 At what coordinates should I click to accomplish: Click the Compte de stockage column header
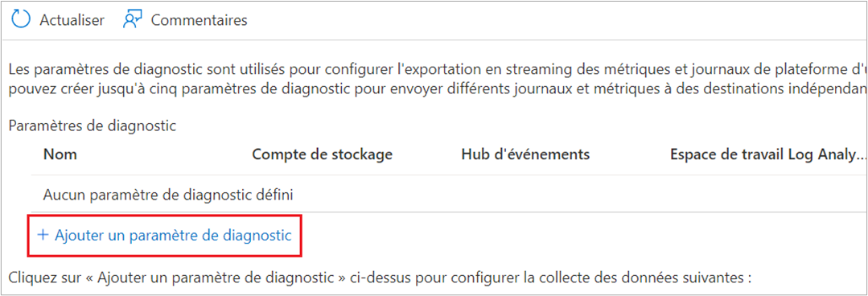pyautogui.click(x=322, y=154)
